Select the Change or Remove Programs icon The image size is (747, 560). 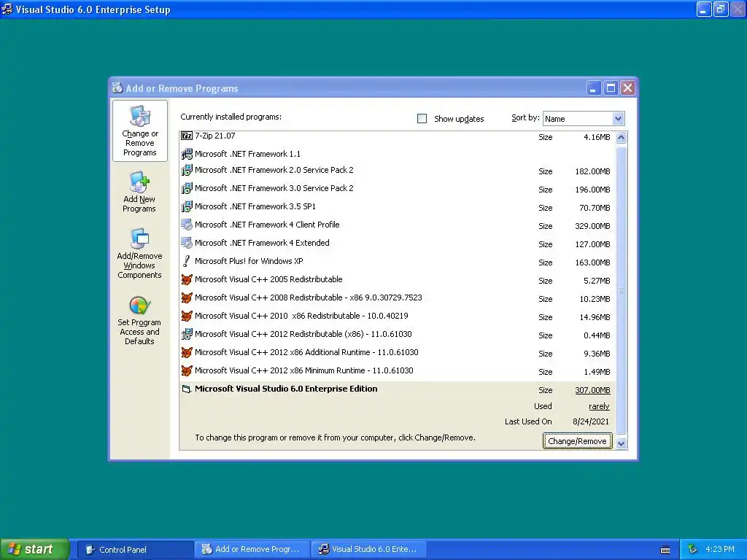tap(139, 116)
